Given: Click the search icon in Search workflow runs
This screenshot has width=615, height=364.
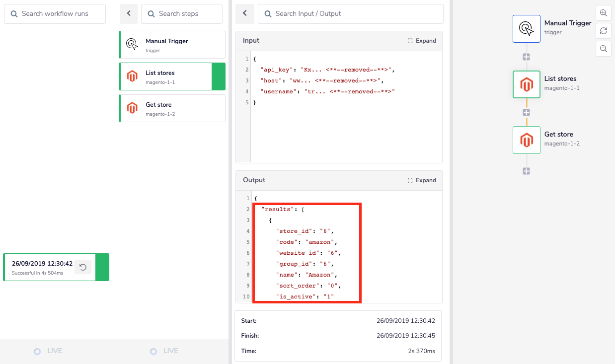Looking at the screenshot, I should (x=13, y=14).
